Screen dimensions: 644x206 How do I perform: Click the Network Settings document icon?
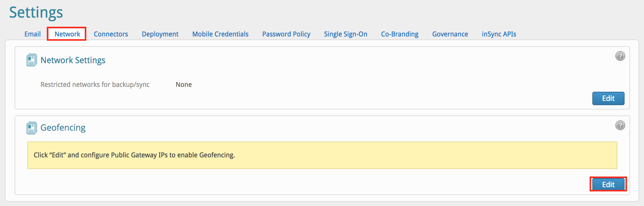[x=31, y=60]
